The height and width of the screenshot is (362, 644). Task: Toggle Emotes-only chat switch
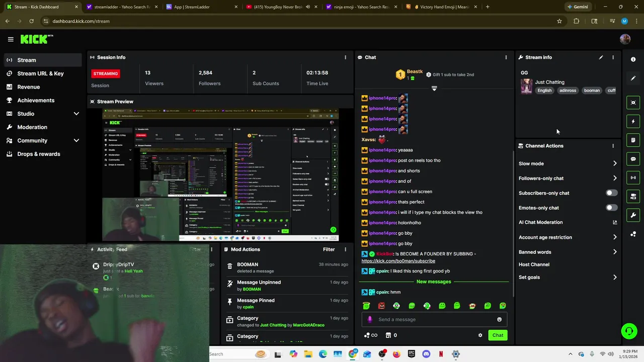(x=611, y=208)
